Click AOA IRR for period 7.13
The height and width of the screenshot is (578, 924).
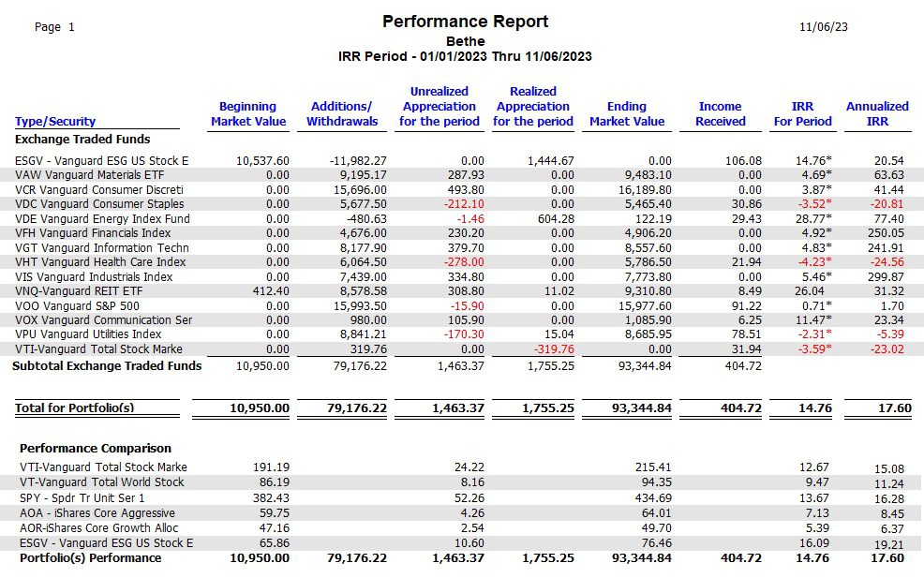[x=817, y=513]
